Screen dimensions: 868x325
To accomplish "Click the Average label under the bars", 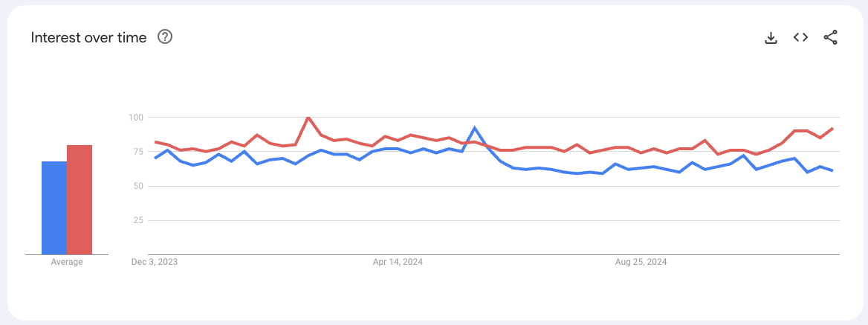I will (x=67, y=262).
